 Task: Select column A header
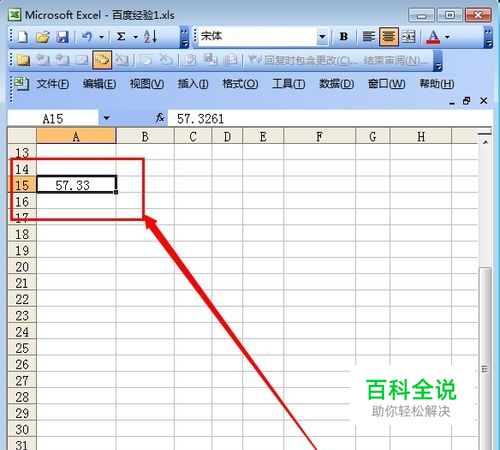coord(76,136)
